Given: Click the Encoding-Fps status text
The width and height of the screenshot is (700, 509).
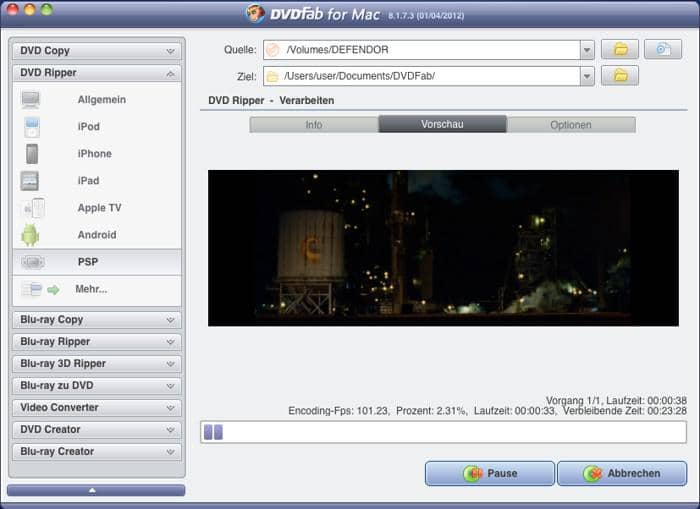Looking at the screenshot, I should point(338,411).
